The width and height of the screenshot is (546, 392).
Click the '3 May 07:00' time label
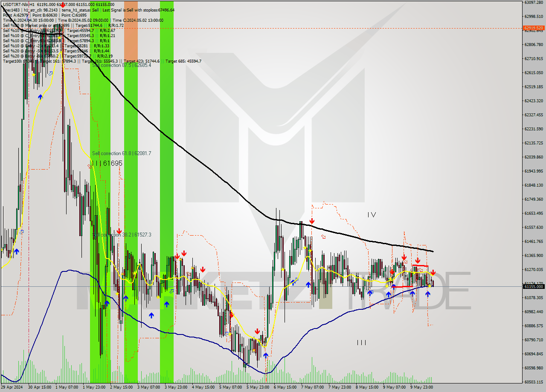coord(148,387)
